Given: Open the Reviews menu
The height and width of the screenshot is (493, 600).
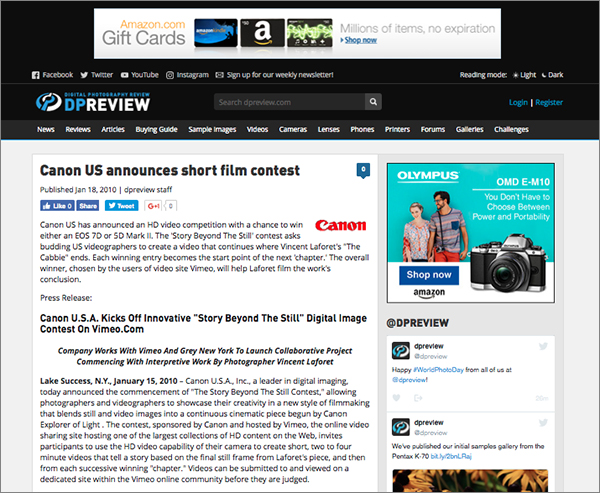Looking at the screenshot, I should (x=78, y=129).
